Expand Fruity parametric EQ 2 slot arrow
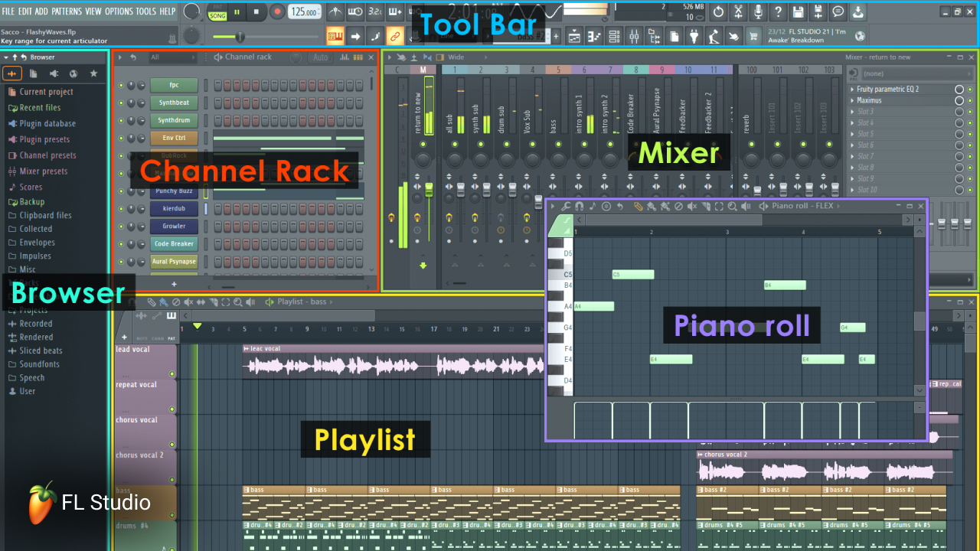 (x=852, y=90)
